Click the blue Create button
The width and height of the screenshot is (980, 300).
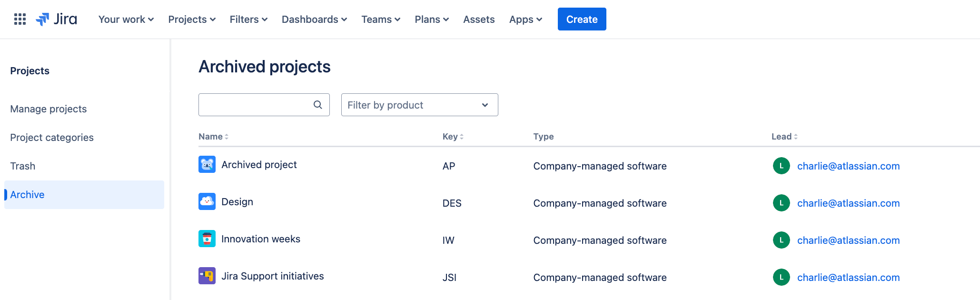click(582, 19)
